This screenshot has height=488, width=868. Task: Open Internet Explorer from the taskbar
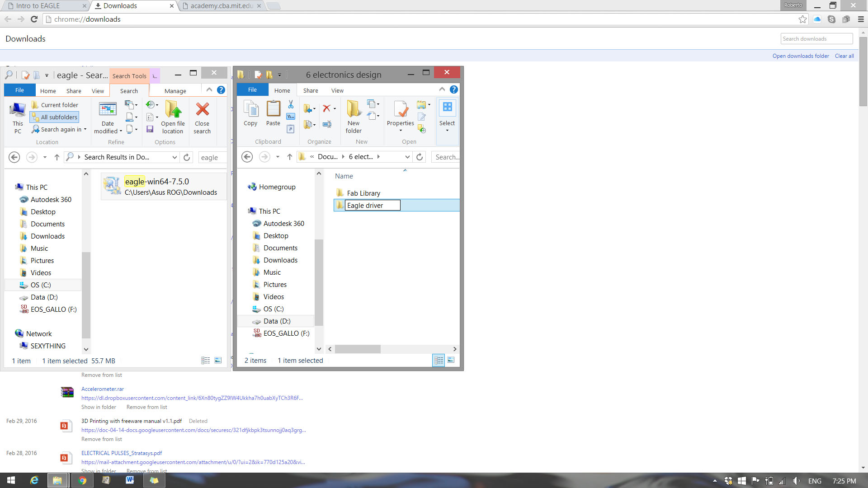coord(34,480)
